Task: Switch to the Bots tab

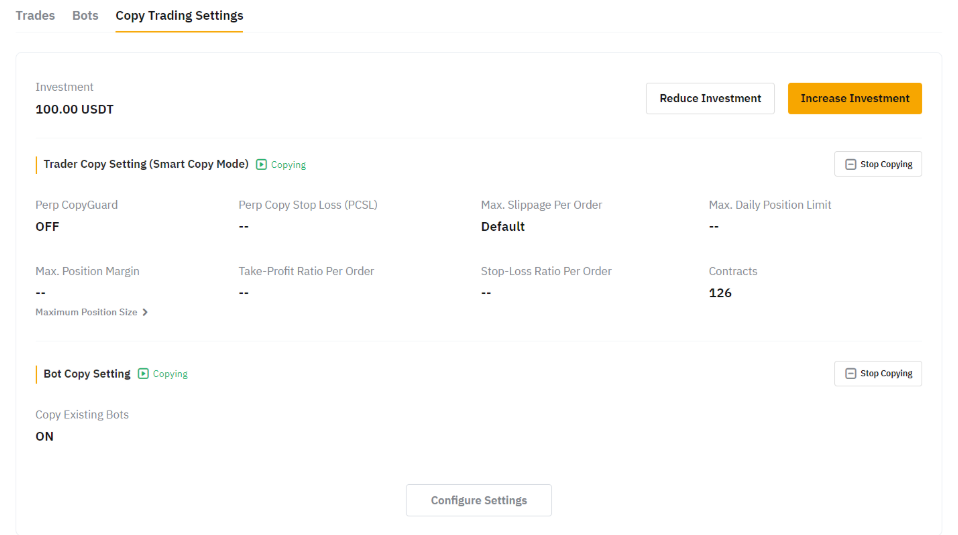Action: point(85,16)
